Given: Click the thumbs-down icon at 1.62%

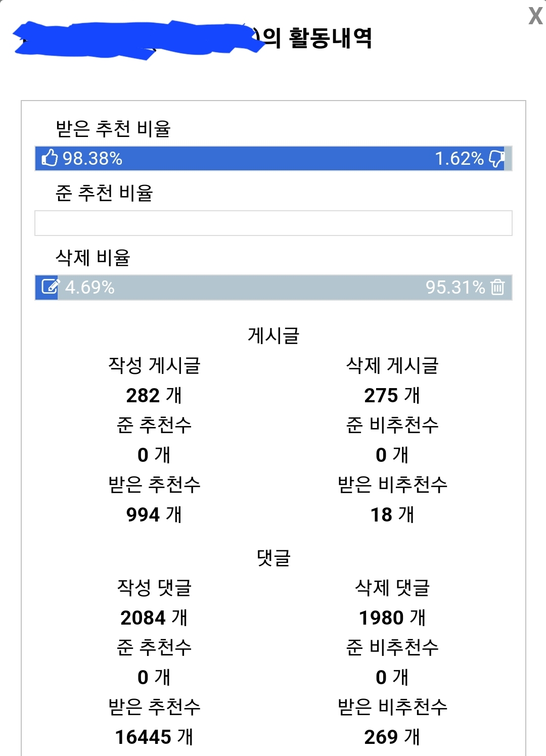Looking at the screenshot, I should tap(496, 158).
